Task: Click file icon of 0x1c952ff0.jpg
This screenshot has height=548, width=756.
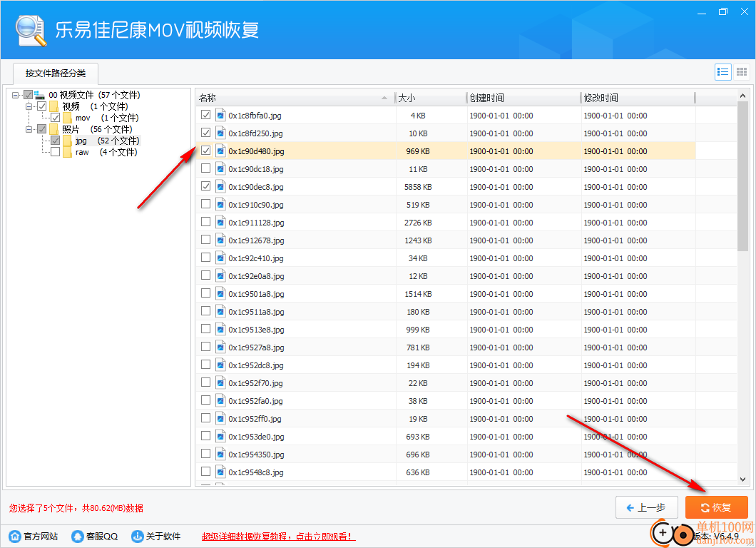Action: (x=220, y=419)
